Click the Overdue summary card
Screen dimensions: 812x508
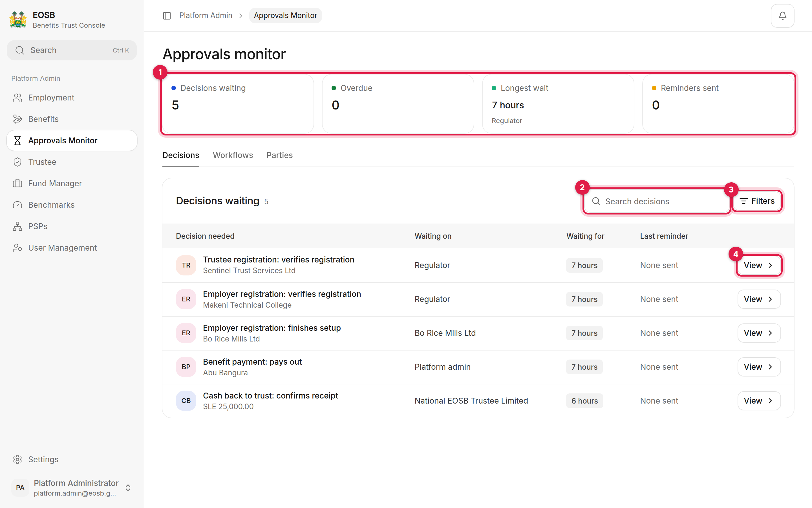[398, 104]
